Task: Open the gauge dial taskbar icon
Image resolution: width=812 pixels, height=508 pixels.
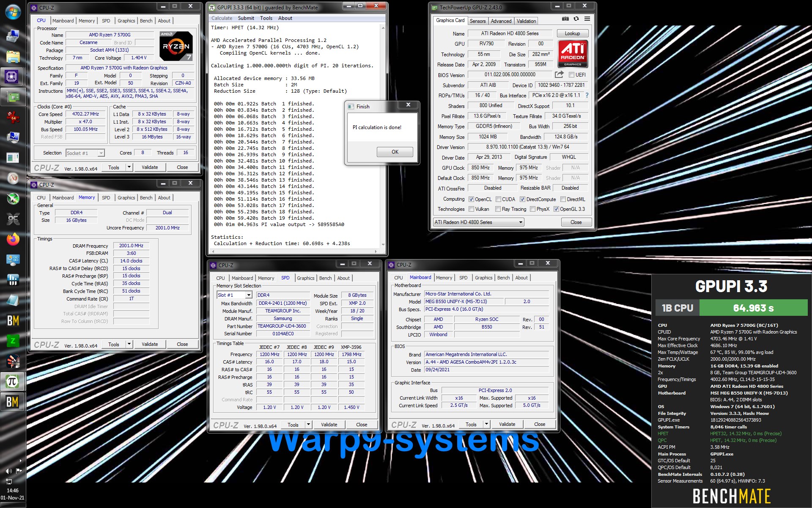Action: click(13, 178)
